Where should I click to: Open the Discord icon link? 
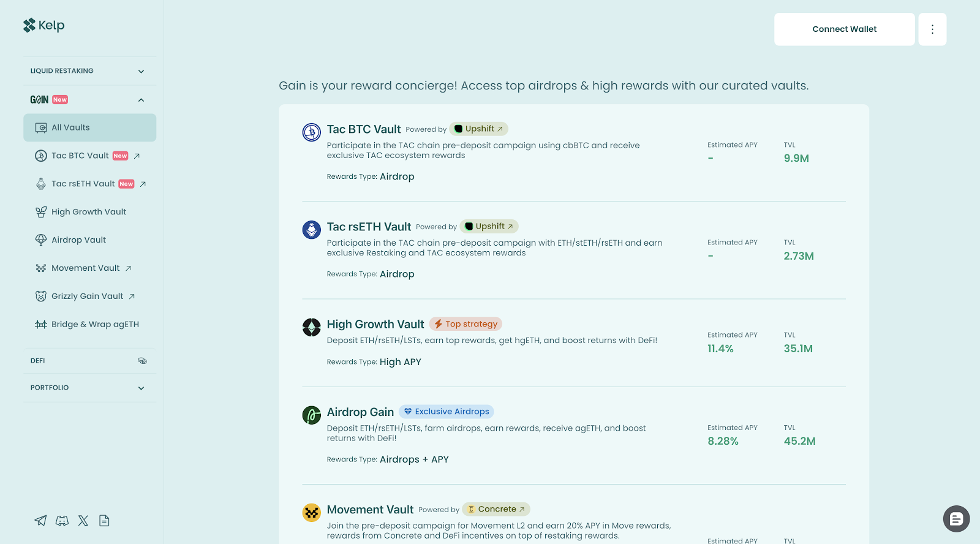(x=62, y=521)
